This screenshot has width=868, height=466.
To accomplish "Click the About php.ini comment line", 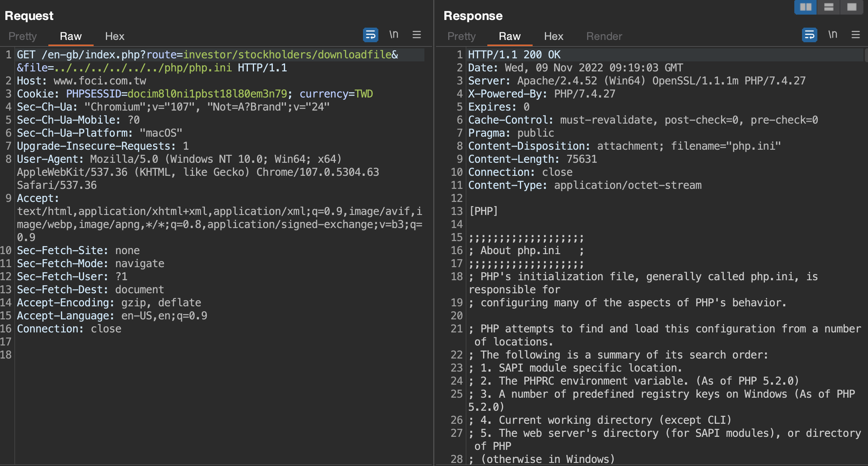I will (x=526, y=250).
